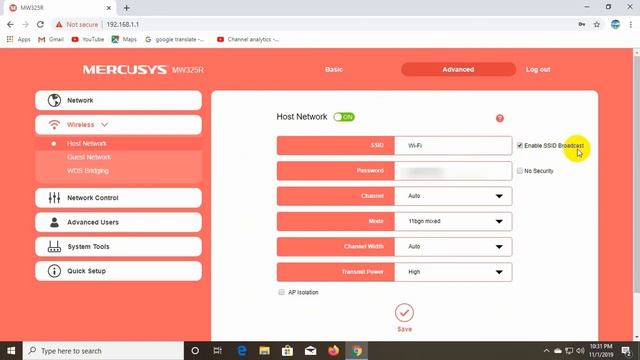Click the Log out link
This screenshot has width=640, height=360.
coord(538,69)
